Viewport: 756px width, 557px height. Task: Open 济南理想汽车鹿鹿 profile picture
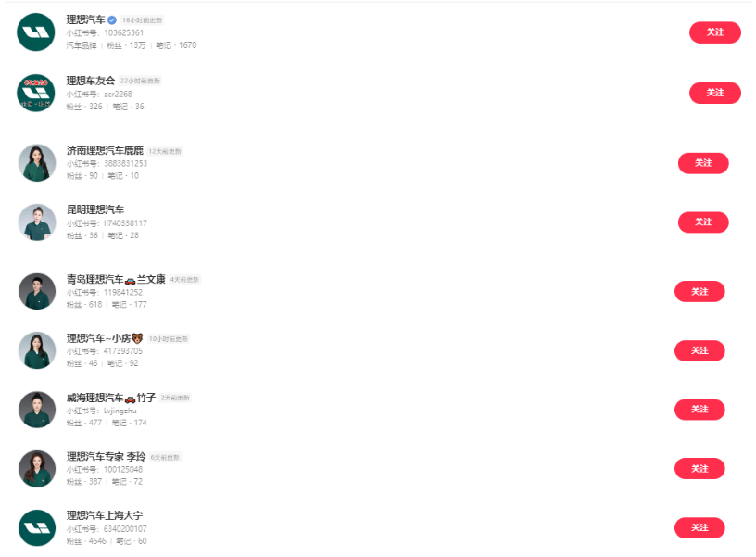tap(37, 163)
